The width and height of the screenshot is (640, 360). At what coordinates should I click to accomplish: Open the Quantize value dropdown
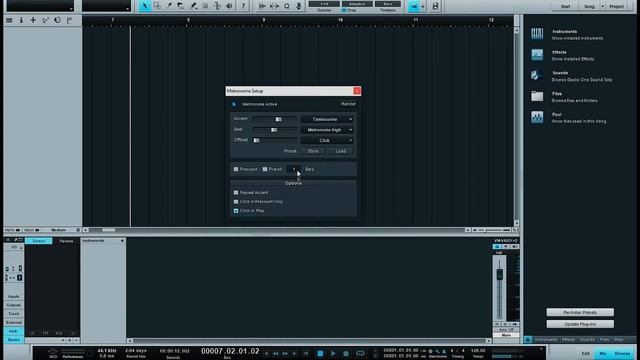(324, 4)
